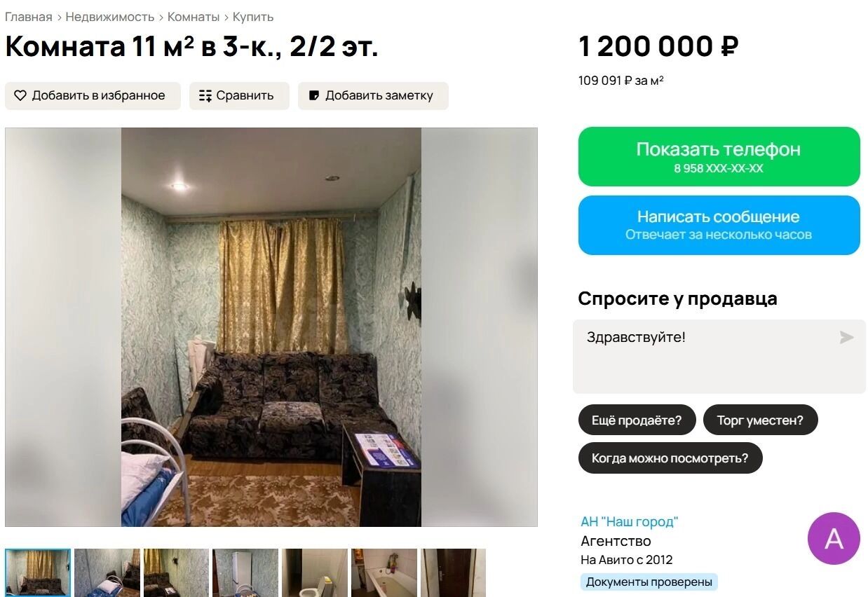Select the Торг уместен? quick question
Image resolution: width=868 pixels, height=597 pixels.
[760, 420]
